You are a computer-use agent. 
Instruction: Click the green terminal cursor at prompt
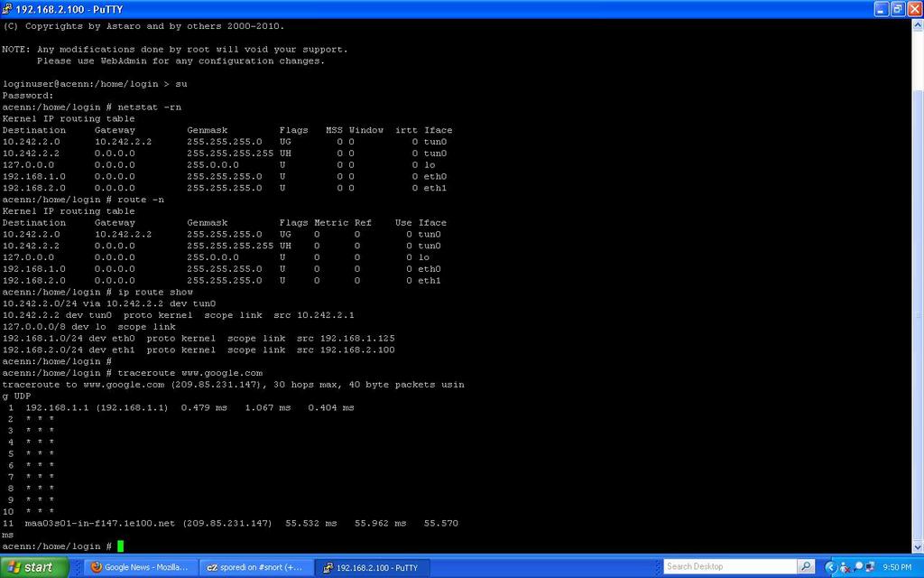[x=119, y=546]
